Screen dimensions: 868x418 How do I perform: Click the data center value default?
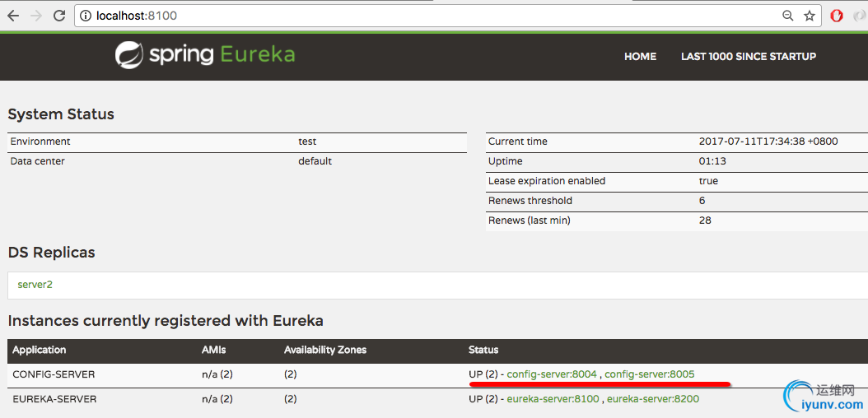315,161
